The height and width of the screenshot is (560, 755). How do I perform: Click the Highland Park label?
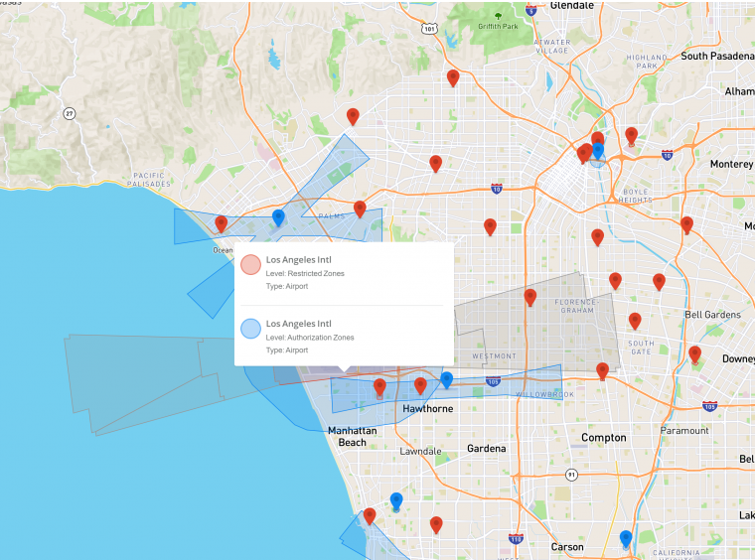(x=646, y=62)
